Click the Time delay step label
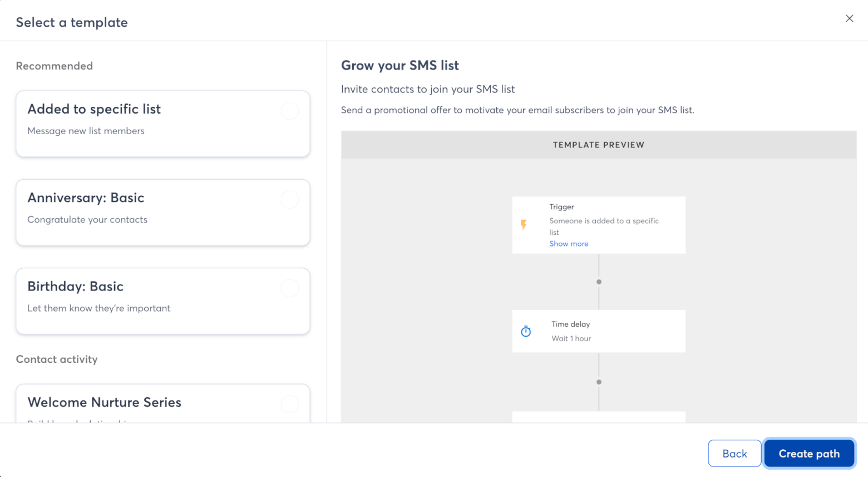The width and height of the screenshot is (868, 477). click(571, 324)
